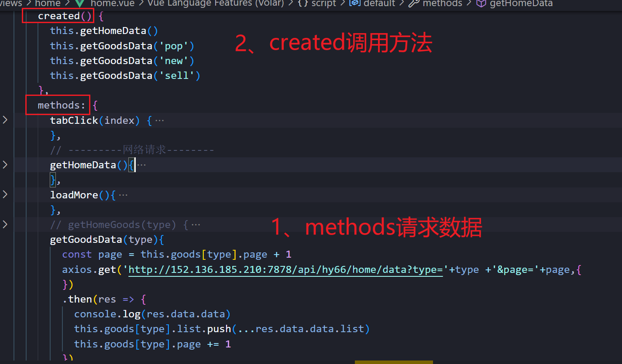Click the 'methods:' property keyword

click(x=62, y=105)
